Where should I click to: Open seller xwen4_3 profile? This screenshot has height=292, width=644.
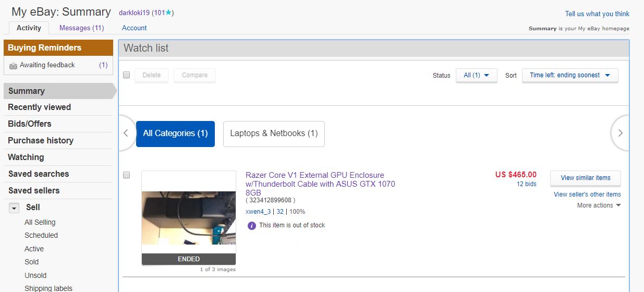(258, 212)
